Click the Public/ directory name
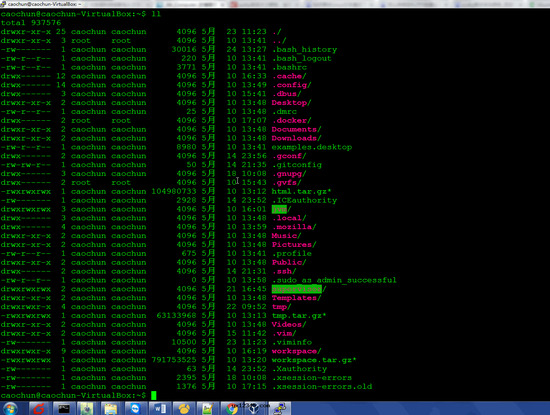Image resolution: width=550 pixels, height=415 pixels. coord(289,262)
